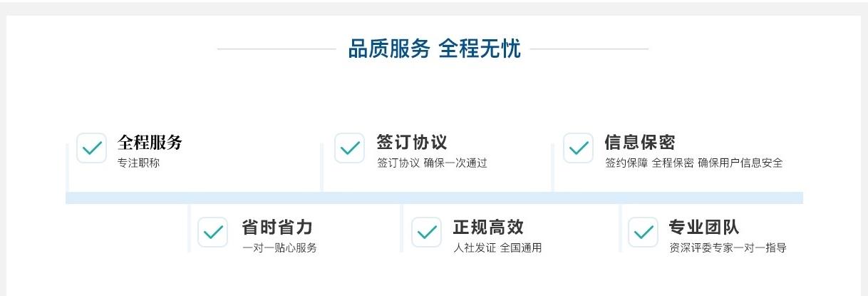Click the 品质服务 全程无忧 section title
Screen dimensions: 868x296
pos(434,49)
